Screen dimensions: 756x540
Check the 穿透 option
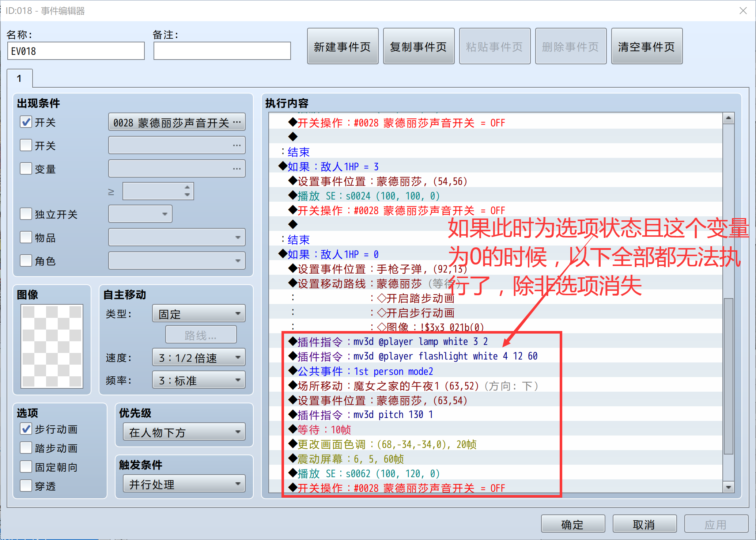26,486
